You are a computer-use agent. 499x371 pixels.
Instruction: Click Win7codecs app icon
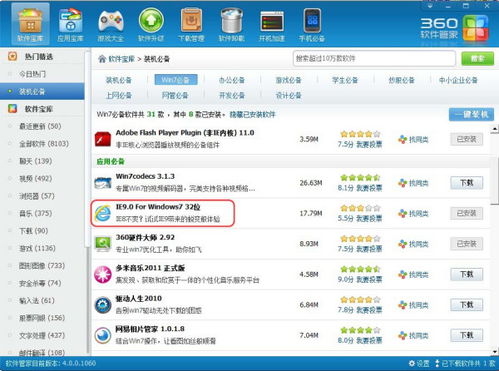coord(103,183)
